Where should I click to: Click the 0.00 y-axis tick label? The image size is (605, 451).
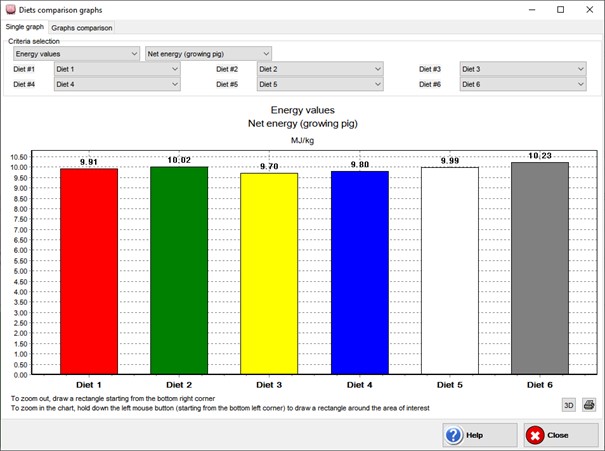click(x=20, y=375)
